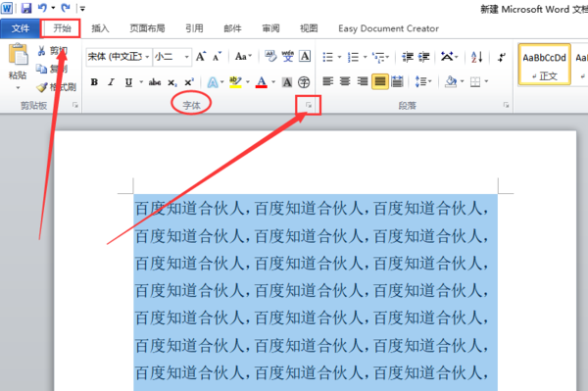Viewport: 588px width, 391px height.
Task: Click the Undo arrow icon
Action: coord(42,8)
